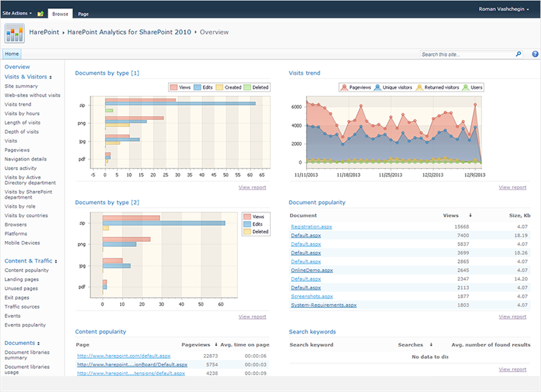Switch to the Page ribbon tab
Screen dimensions: 541x392
tap(83, 14)
